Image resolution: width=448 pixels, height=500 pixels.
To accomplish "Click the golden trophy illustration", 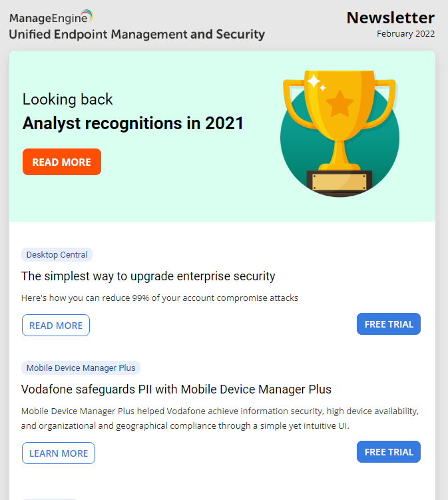I will 339,133.
